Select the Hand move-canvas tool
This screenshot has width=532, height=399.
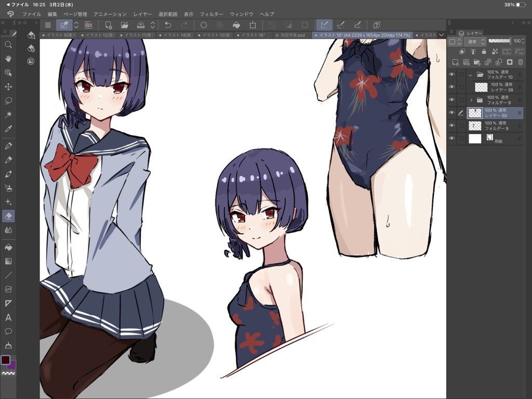tap(8, 59)
